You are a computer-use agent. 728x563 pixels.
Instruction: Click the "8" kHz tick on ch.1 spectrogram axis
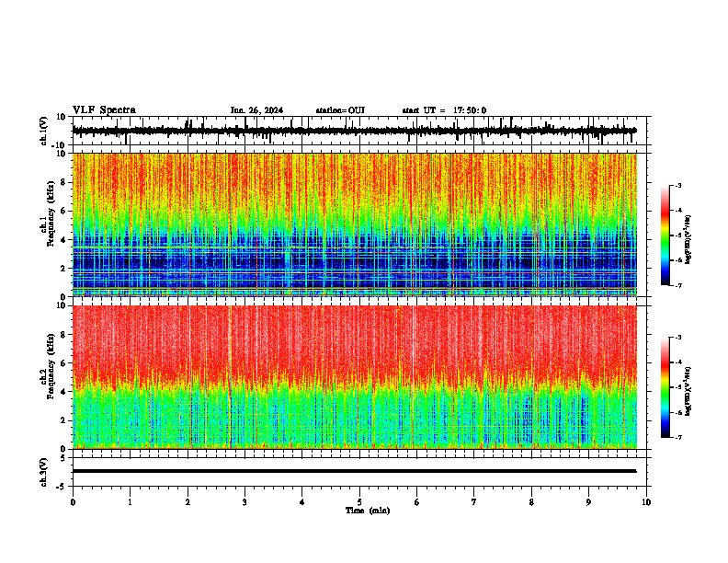coord(63,182)
